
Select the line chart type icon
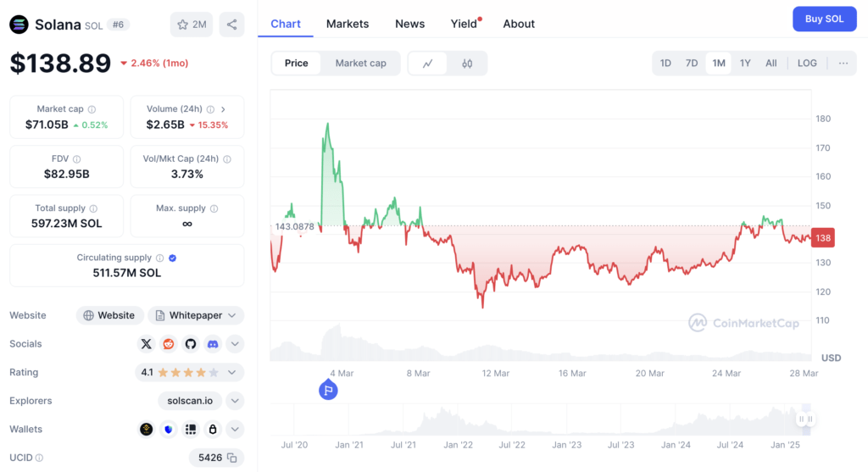tap(428, 64)
